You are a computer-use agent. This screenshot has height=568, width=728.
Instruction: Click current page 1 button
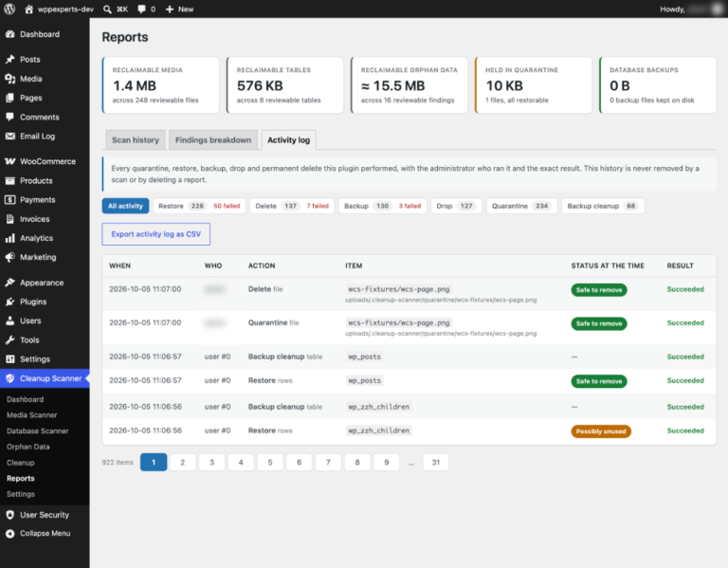(154, 462)
